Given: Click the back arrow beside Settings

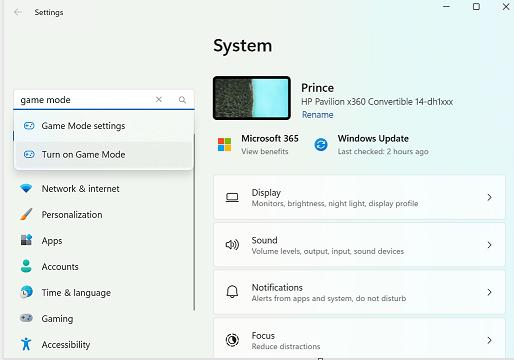Looking at the screenshot, I should pos(17,12).
